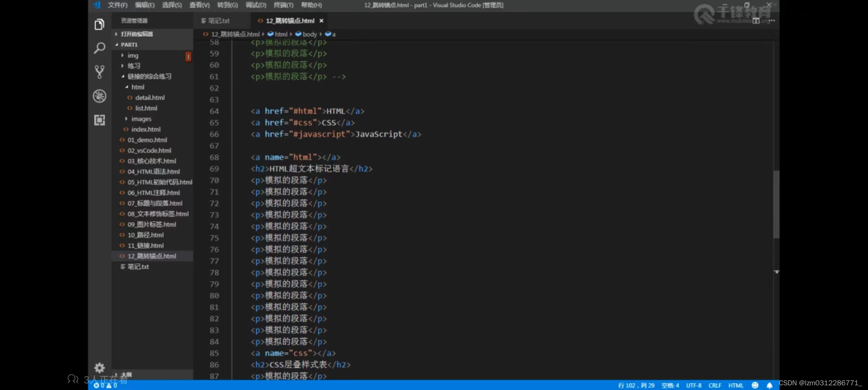Viewport: 868px width, 390px height.
Task: Click the 行 102, 列 29 cursor position
Action: point(636,385)
